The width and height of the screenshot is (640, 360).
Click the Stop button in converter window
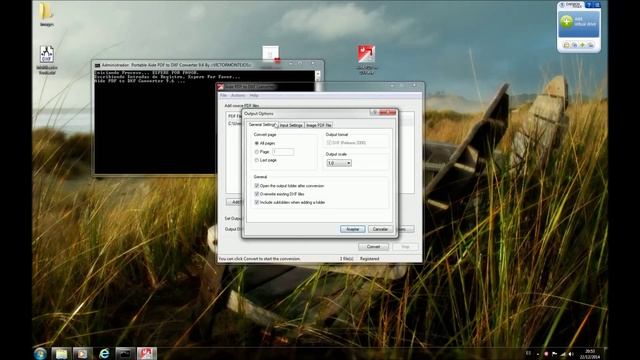click(x=405, y=247)
